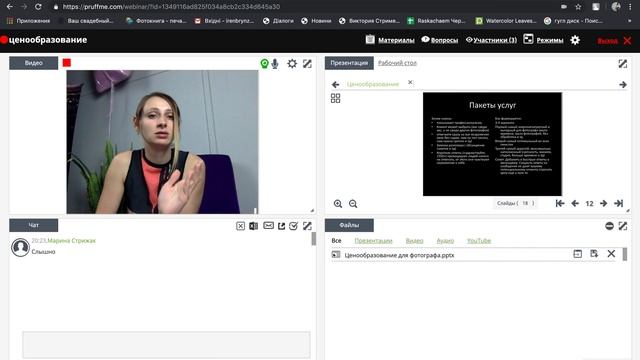
Task: Open chat in external window icon
Action: (x=281, y=226)
